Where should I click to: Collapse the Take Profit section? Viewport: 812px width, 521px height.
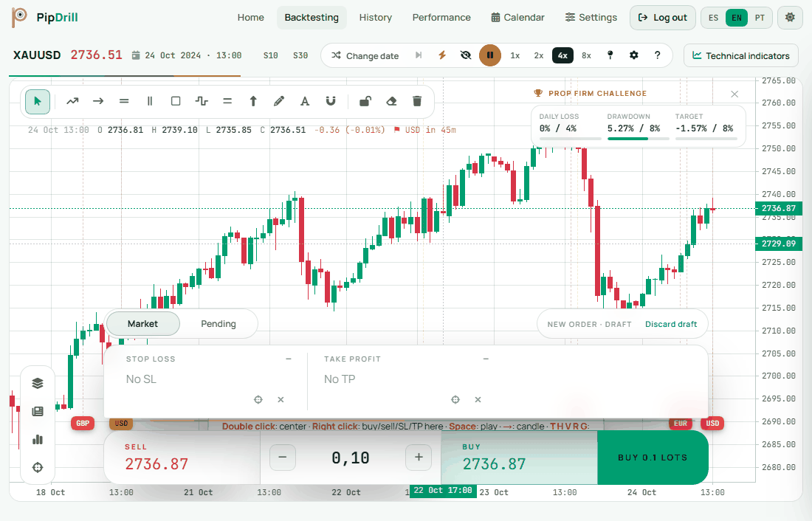pos(486,359)
